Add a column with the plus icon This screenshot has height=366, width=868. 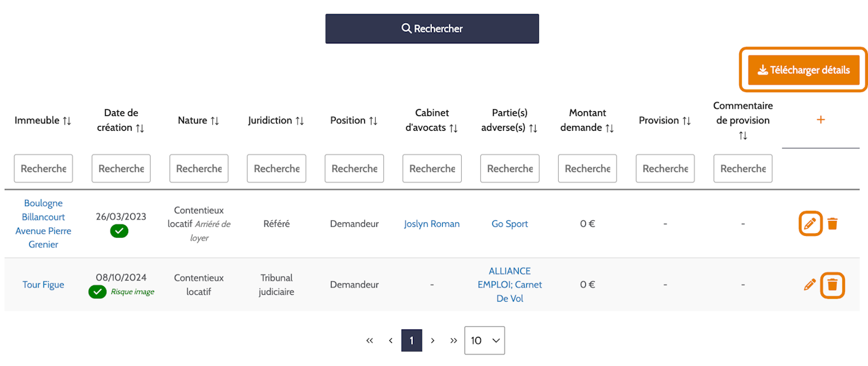(821, 120)
